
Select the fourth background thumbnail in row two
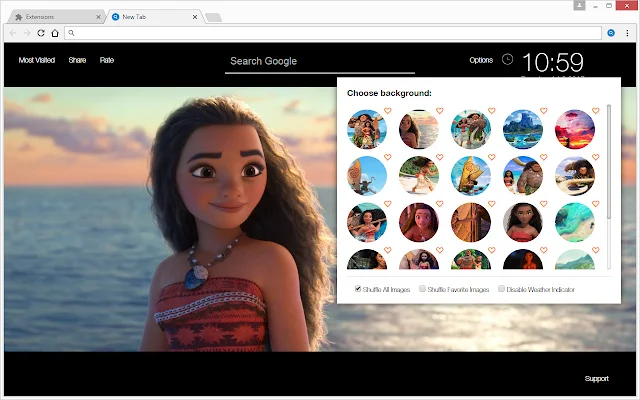pyautogui.click(x=523, y=176)
